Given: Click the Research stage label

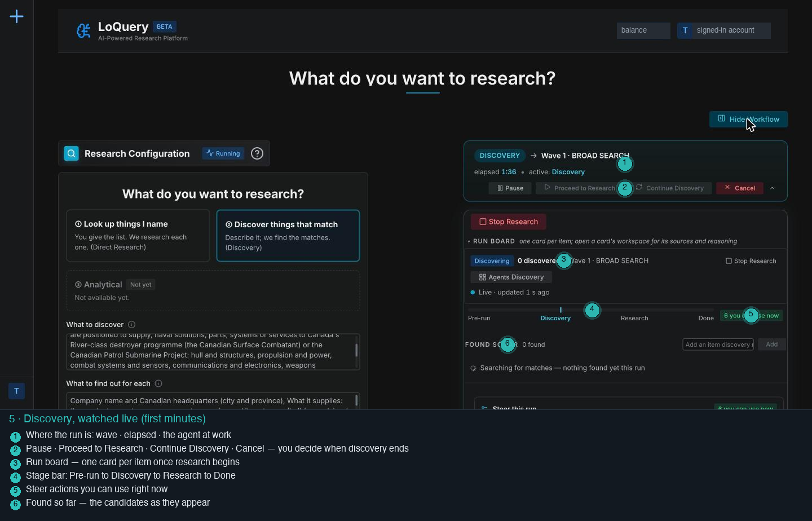Looking at the screenshot, I should (x=634, y=319).
